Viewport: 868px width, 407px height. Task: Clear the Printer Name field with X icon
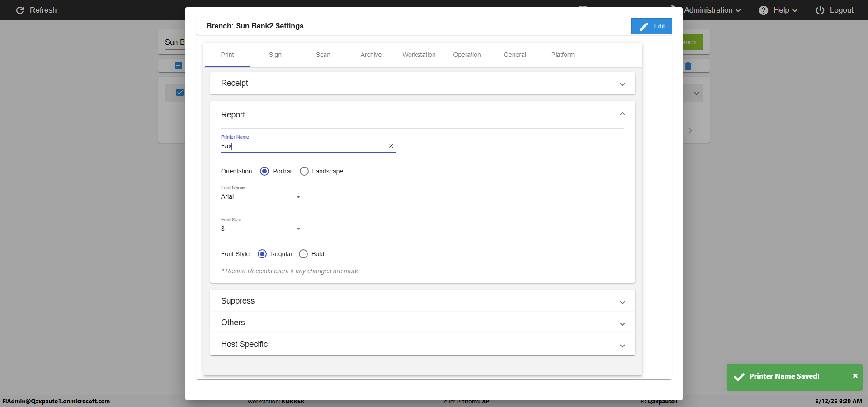coord(391,146)
